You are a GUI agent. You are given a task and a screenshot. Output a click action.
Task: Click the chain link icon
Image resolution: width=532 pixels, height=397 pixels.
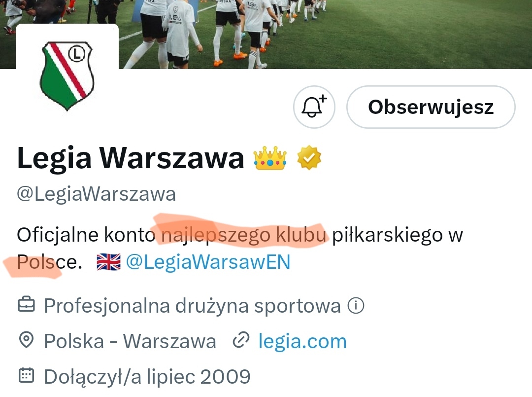(x=241, y=340)
